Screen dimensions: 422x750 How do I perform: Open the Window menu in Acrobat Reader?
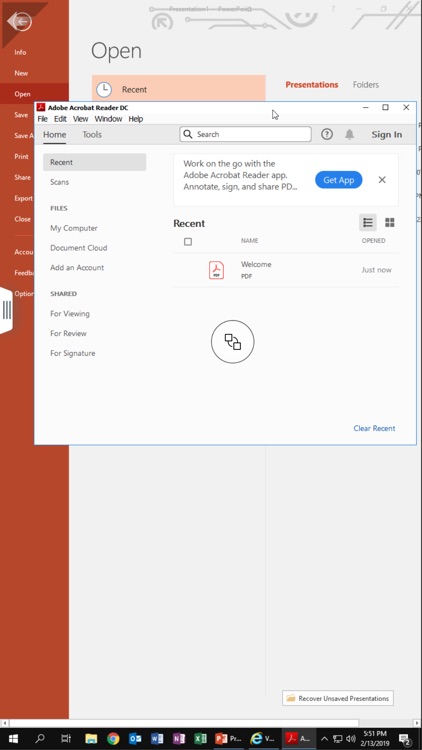(x=108, y=119)
